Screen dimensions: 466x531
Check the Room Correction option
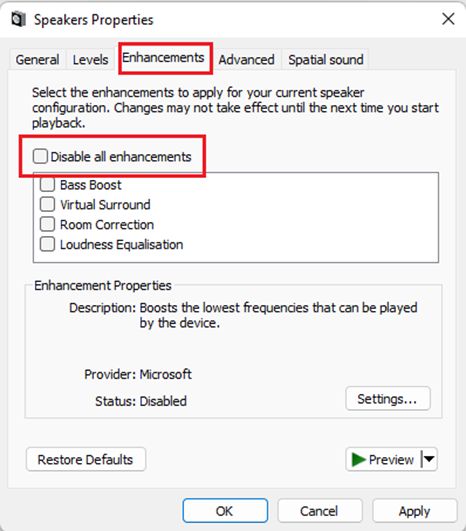point(47,225)
